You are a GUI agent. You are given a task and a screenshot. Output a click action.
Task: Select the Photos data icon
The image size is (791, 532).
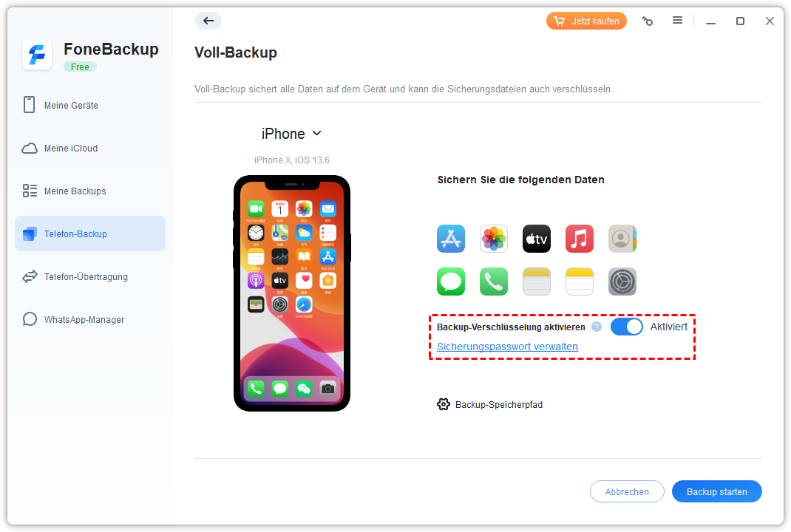(x=493, y=239)
